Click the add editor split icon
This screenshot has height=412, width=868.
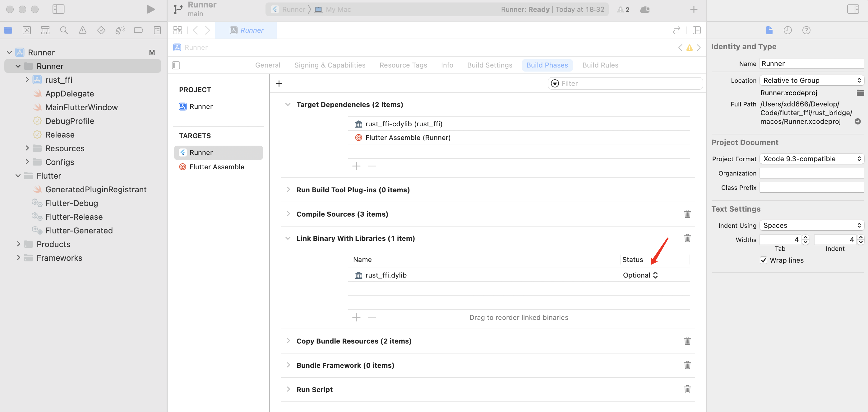pyautogui.click(x=696, y=30)
